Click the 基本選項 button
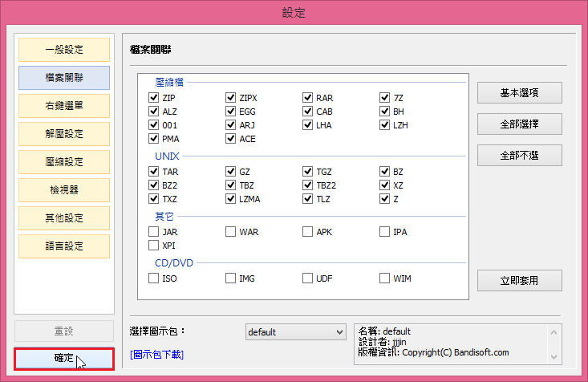 (519, 92)
